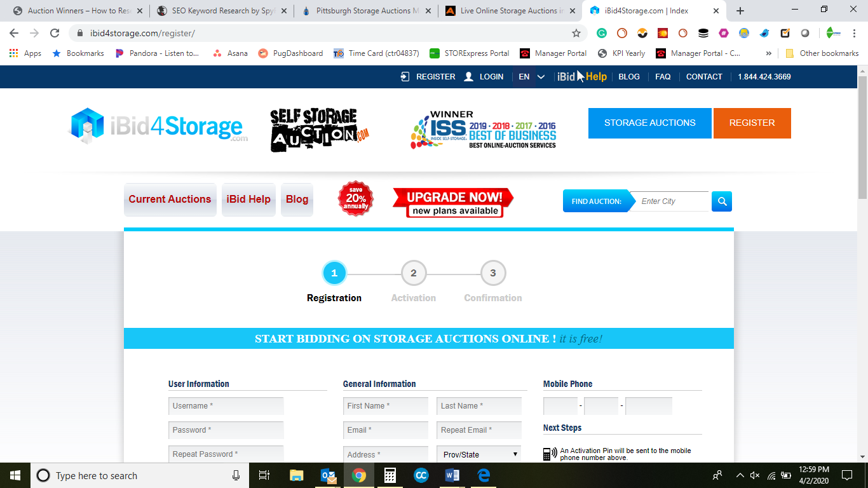This screenshot has width=868, height=488.
Task: Click the Grammarly extension icon
Action: [x=602, y=33]
